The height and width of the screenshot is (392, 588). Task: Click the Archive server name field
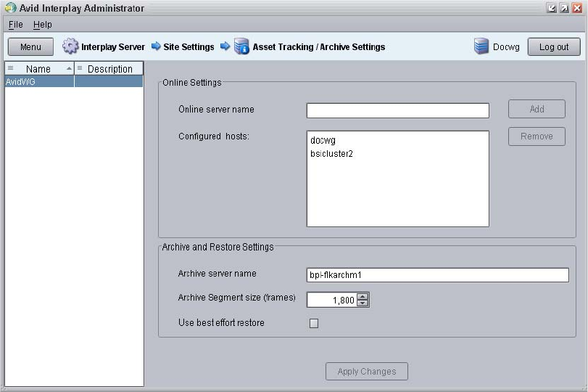tap(438, 275)
